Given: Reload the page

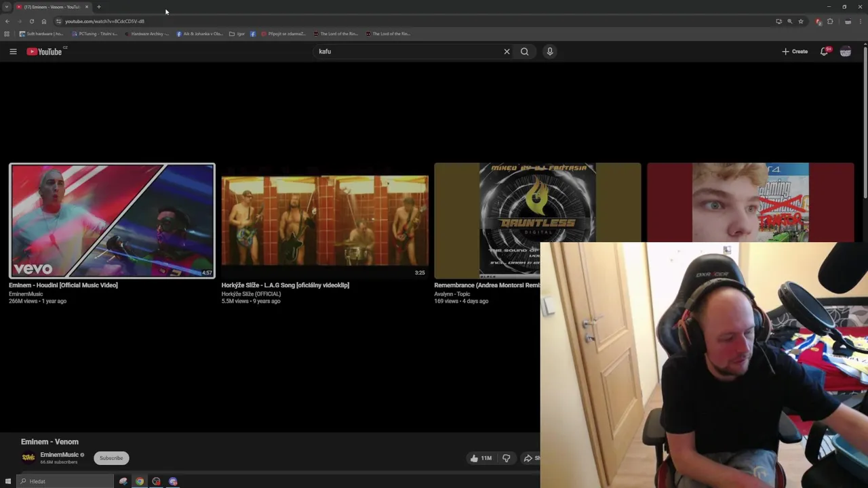Looking at the screenshot, I should tap(32, 21).
